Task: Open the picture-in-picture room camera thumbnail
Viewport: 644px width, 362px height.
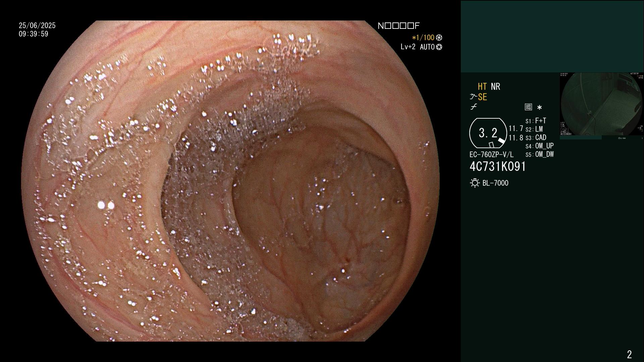Action: point(601,106)
